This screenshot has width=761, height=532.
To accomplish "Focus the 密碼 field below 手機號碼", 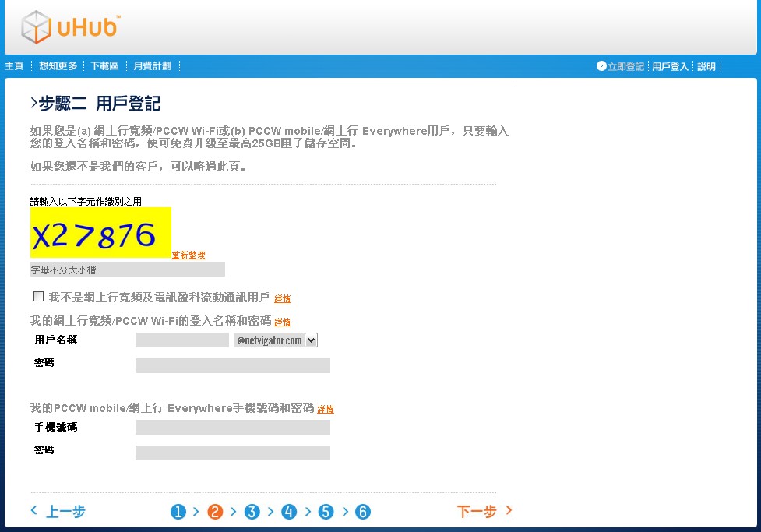I will (x=233, y=453).
